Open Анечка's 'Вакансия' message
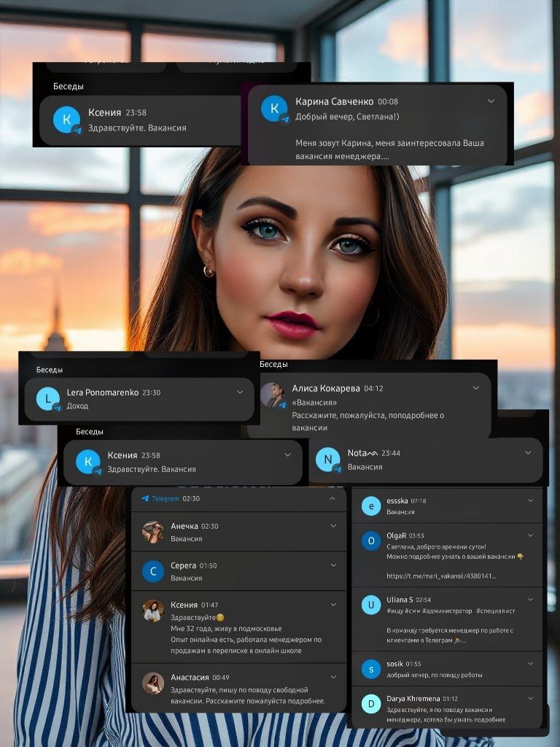This screenshot has width=560, height=747. click(186, 538)
